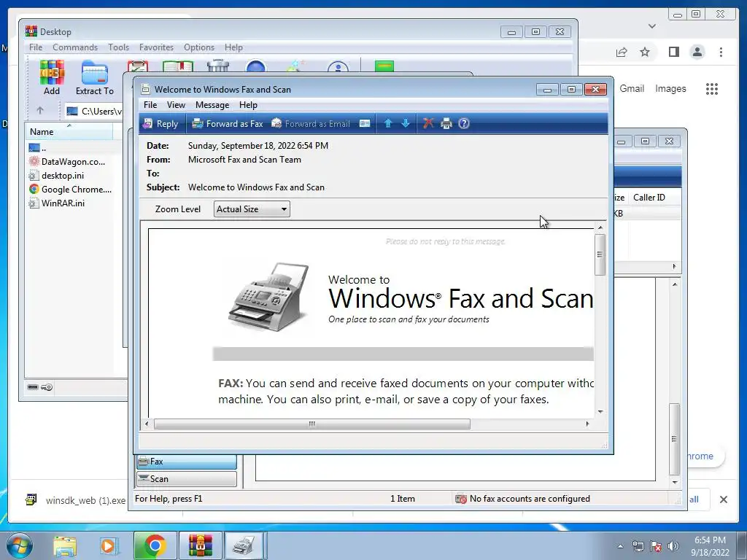Open Help menu in Fax and Scan message window
This screenshot has width=747, height=560.
click(248, 105)
